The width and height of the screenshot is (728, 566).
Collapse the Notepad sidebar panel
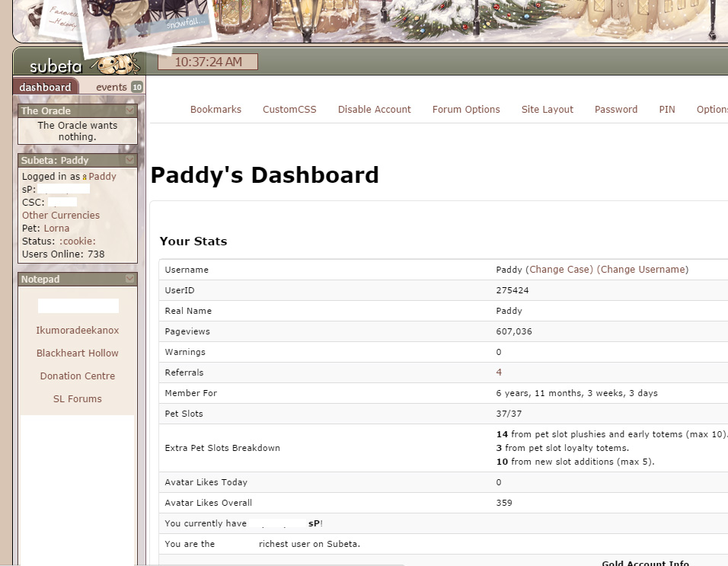pos(130,279)
